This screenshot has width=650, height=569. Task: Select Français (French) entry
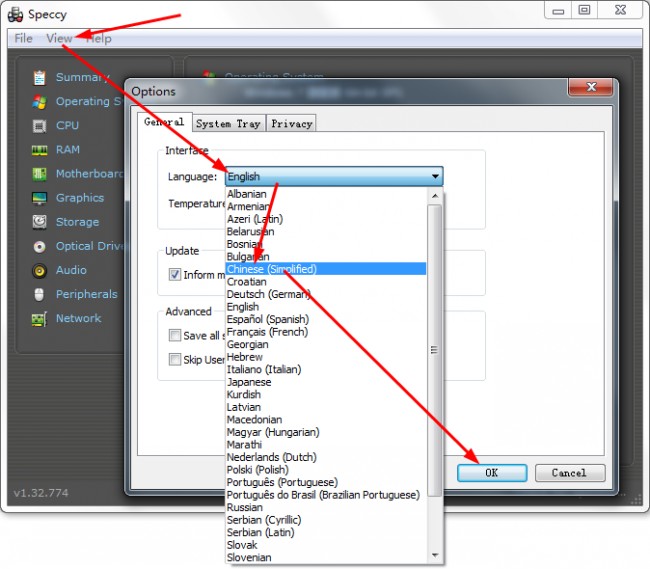(326, 332)
